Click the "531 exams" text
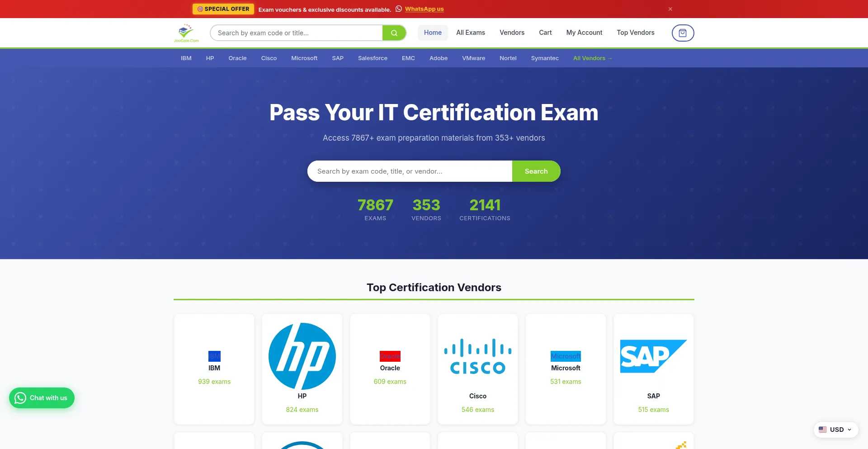This screenshot has height=449, width=868. click(566, 382)
